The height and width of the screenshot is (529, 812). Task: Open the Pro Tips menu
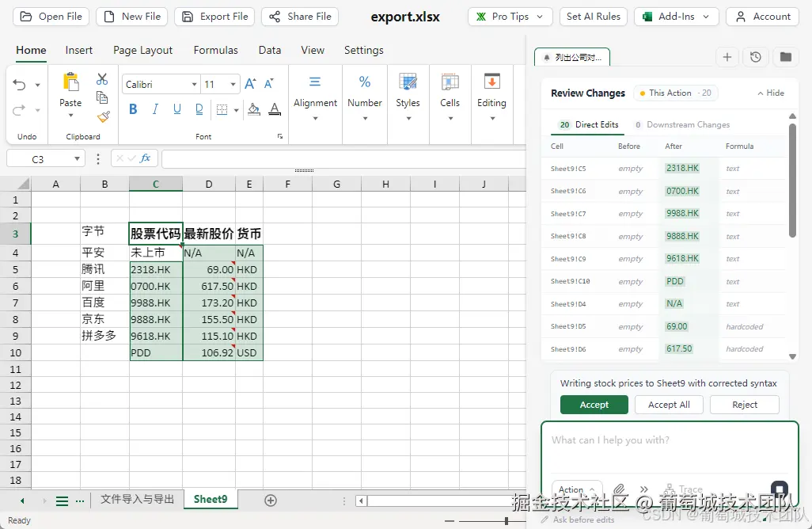coord(510,17)
